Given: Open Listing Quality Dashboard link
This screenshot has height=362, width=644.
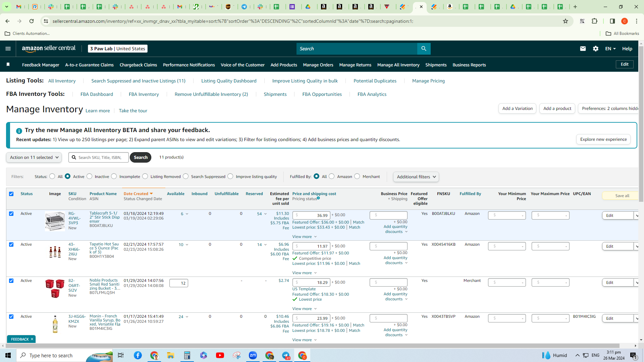Looking at the screenshot, I should pos(229,81).
